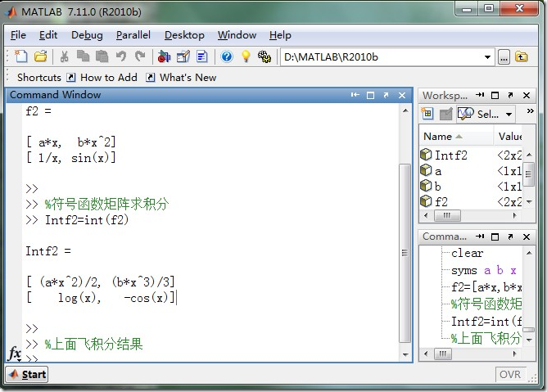This screenshot has height=392, width=547.
Task: Click the light bulb tips icon
Action: (246, 56)
